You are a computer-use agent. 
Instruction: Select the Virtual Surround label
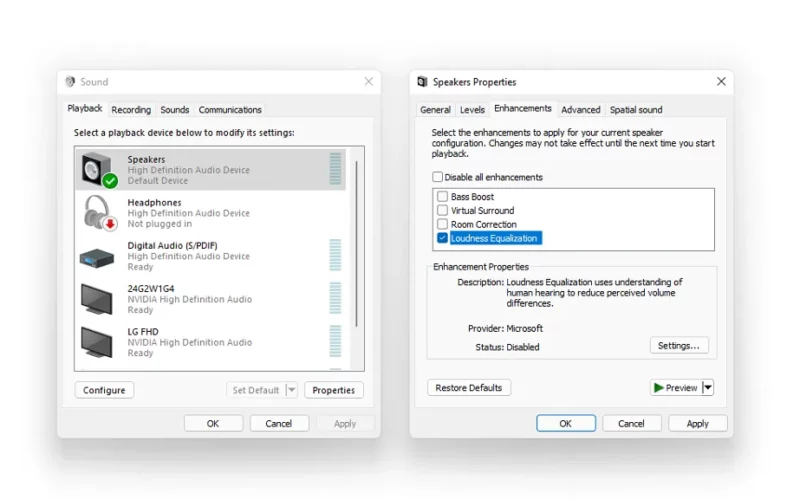[x=483, y=210]
